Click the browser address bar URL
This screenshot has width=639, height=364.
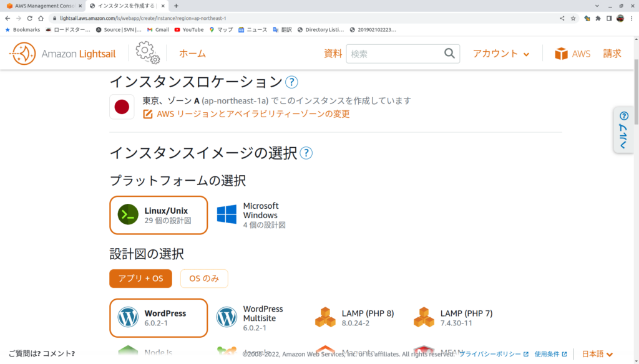click(x=143, y=18)
